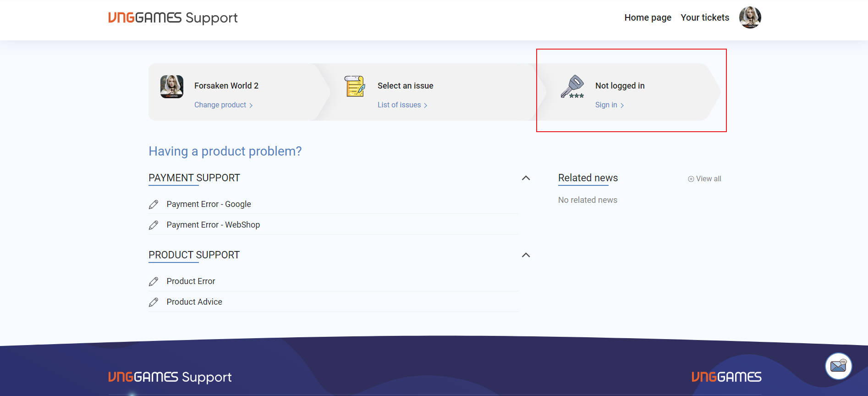Image resolution: width=868 pixels, height=396 pixels.
Task: Open the Home page link
Action: 648,17
